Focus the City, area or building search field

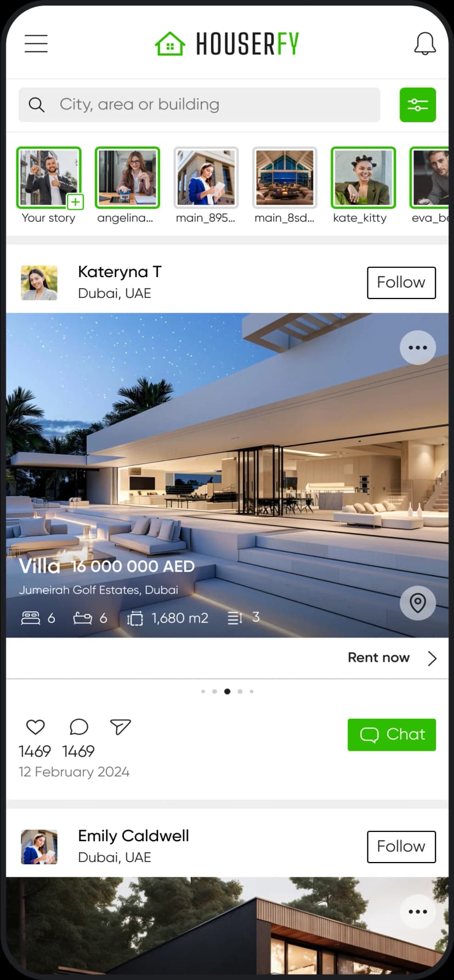200,105
